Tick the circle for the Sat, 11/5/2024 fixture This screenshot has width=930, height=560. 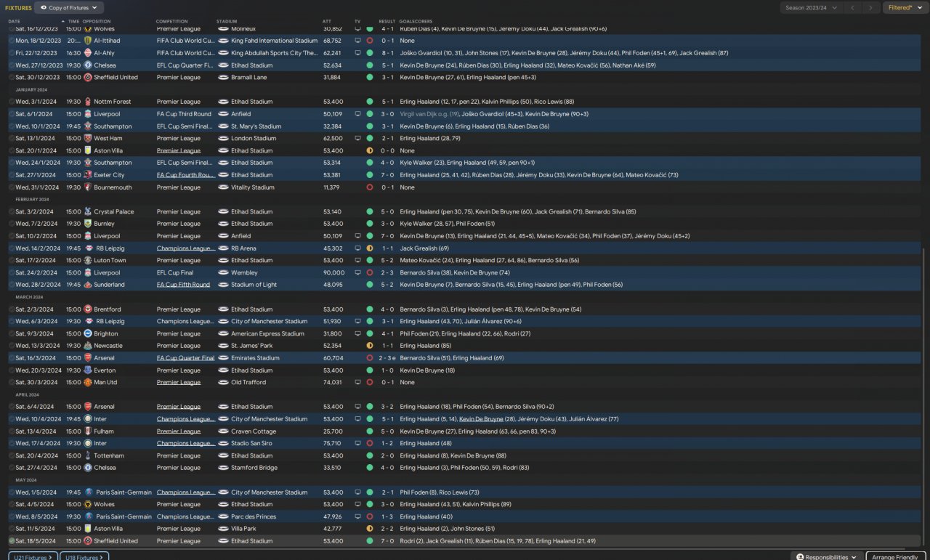click(x=11, y=529)
